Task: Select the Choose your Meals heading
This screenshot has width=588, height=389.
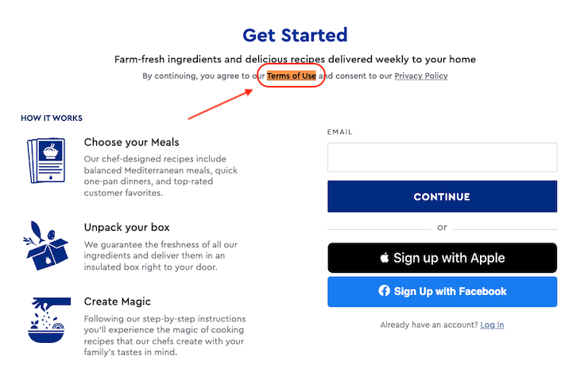Action: click(132, 142)
